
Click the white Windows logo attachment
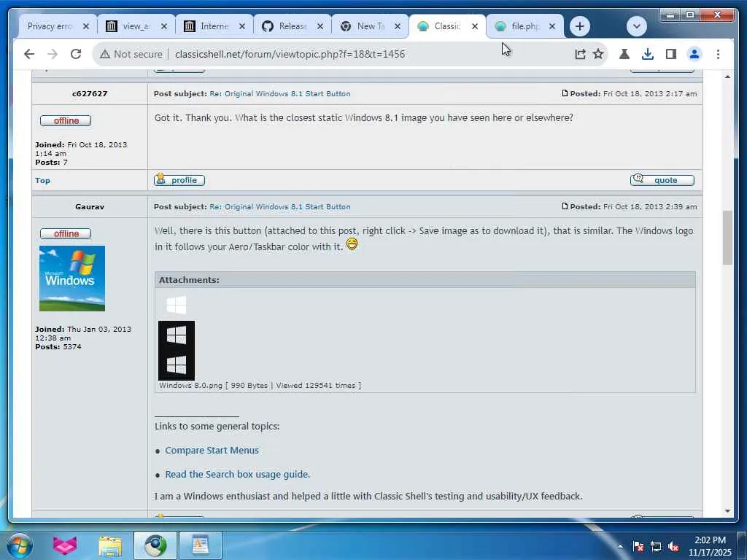(x=177, y=306)
